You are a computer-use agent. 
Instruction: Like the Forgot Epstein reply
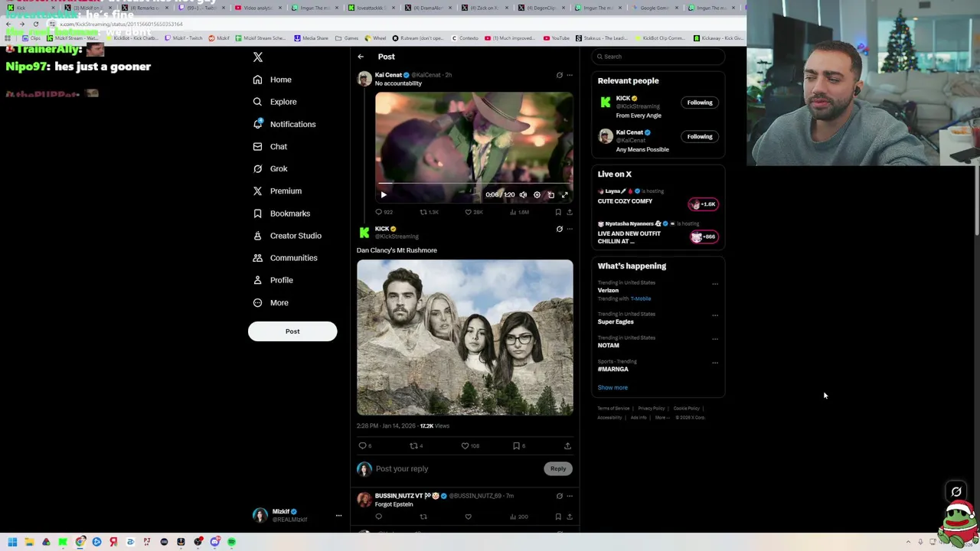coord(468,517)
